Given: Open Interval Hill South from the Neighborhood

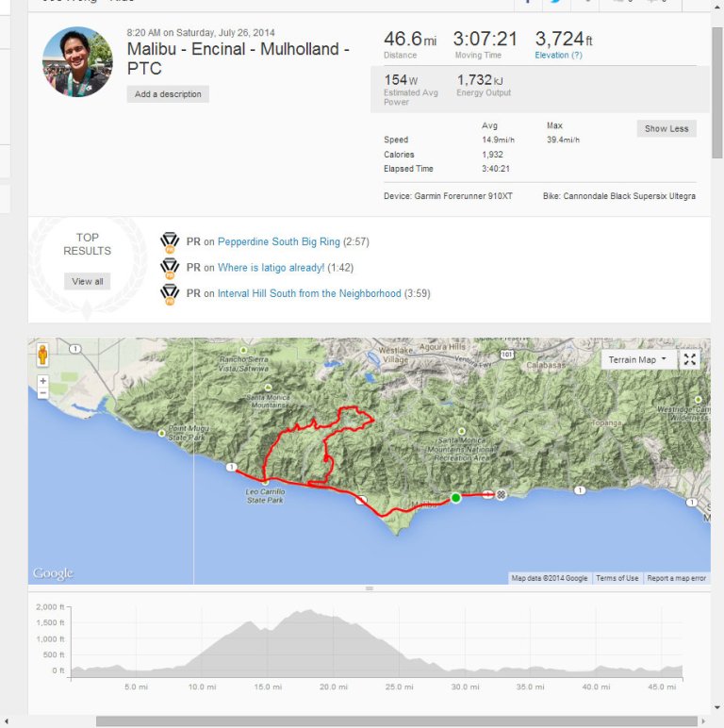Looking at the screenshot, I should (x=309, y=293).
